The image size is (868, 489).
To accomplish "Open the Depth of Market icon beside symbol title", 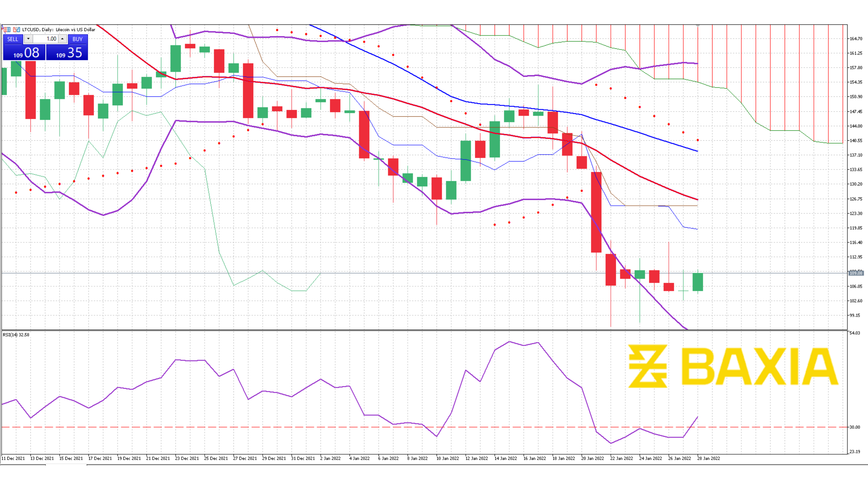I will (7, 30).
